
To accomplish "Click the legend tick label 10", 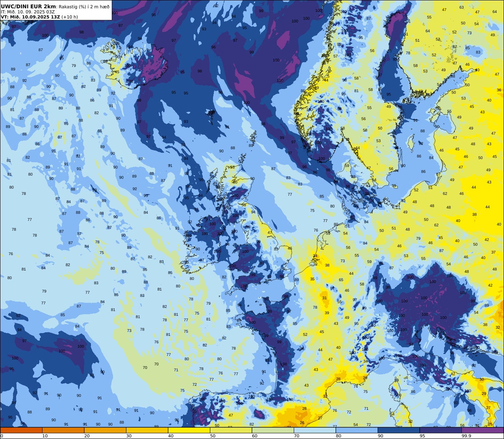I will pos(45,436).
